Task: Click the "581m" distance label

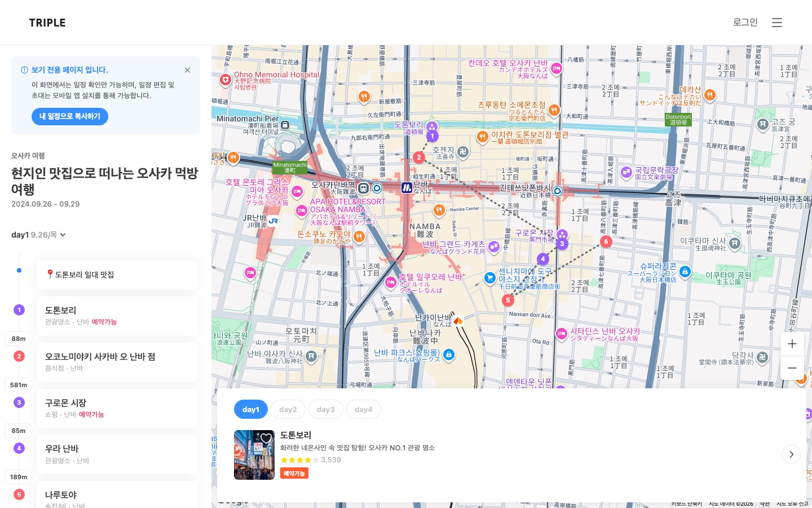Action: point(19,385)
